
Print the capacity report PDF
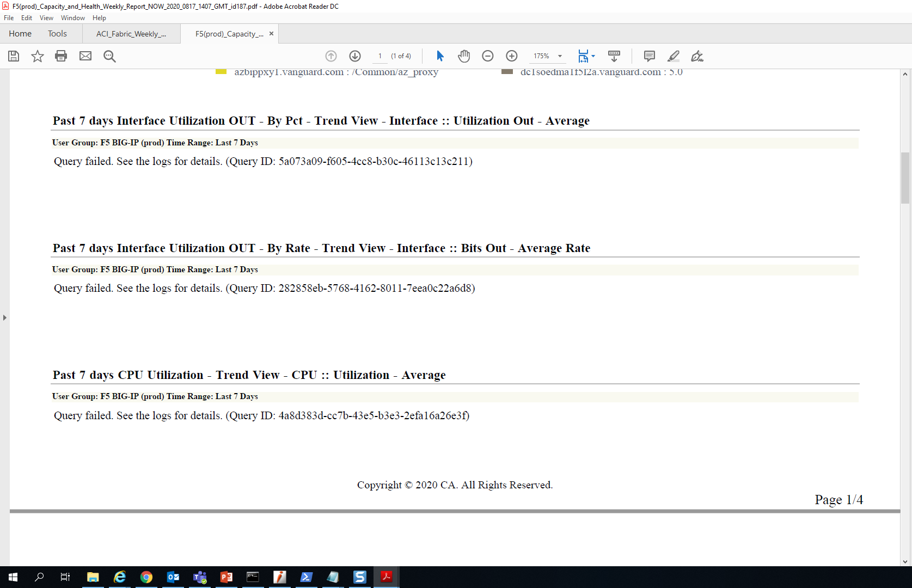(60, 56)
